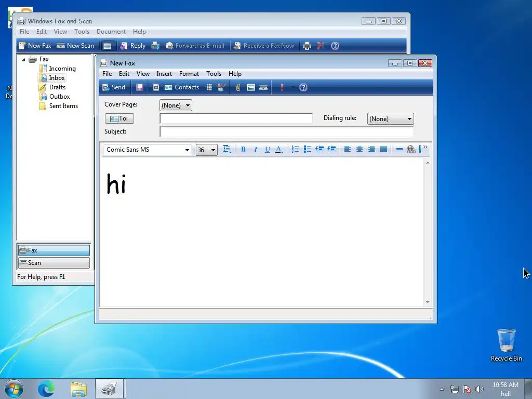The image size is (532, 399).
Task: Insert a picture using the image icon
Action: (x=251, y=87)
